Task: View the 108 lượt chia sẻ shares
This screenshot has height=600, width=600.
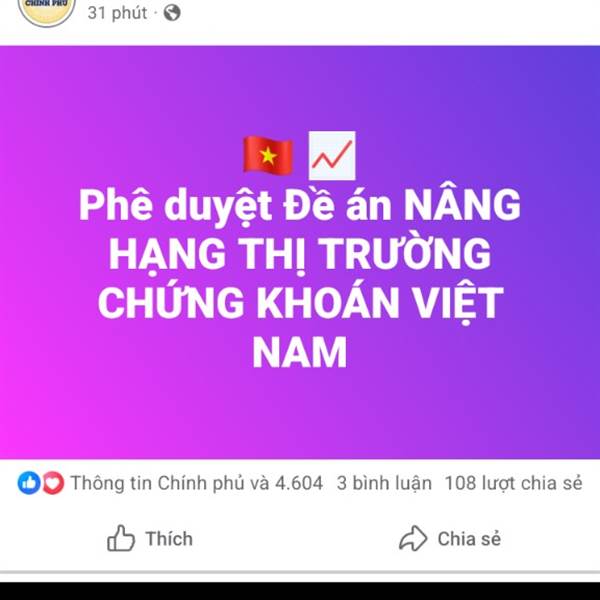Action: click(514, 483)
